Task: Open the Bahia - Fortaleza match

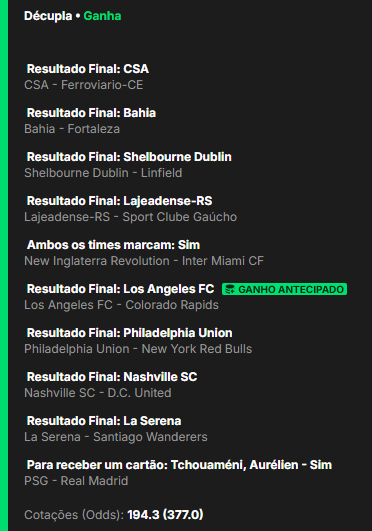Action: click(72, 129)
